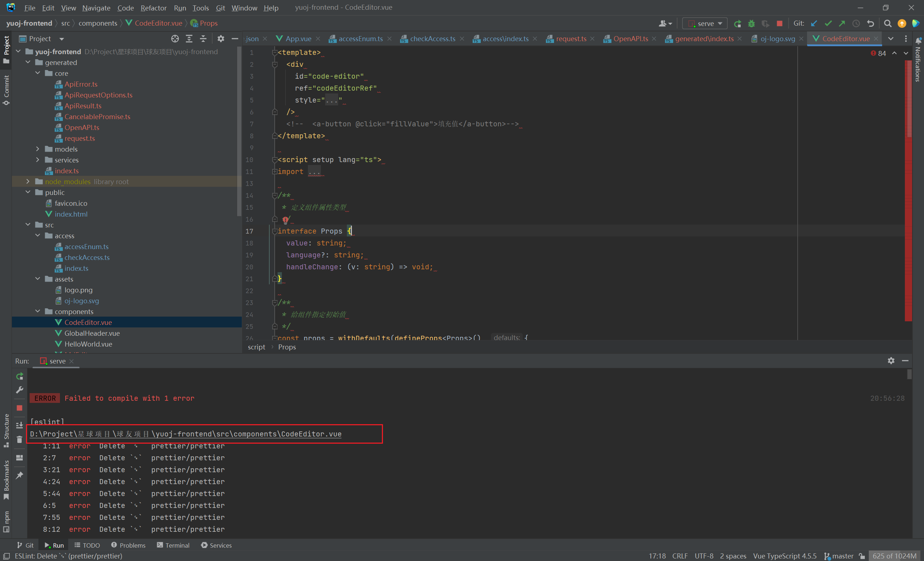Click the Git rollback arrow icon
924x561 pixels.
tap(870, 23)
